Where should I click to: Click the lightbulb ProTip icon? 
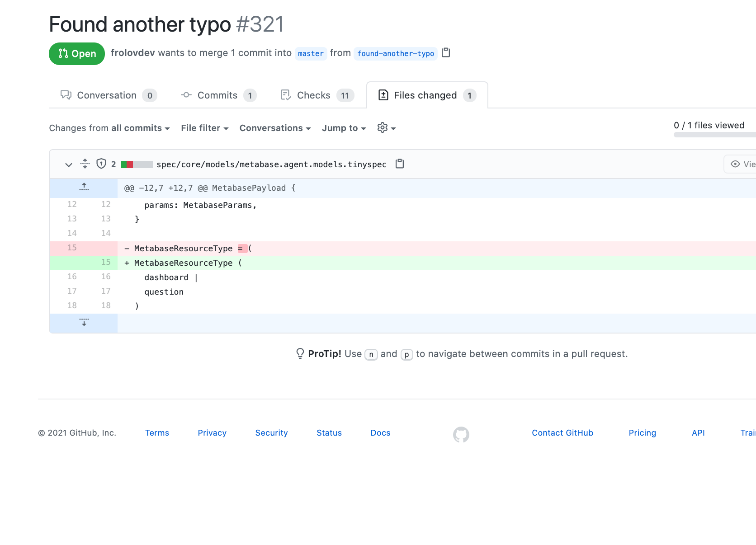(300, 353)
